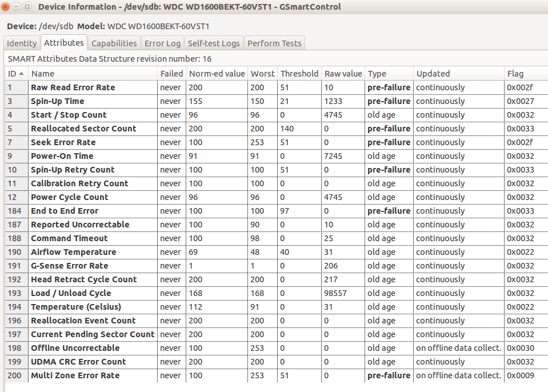This screenshot has height=392, width=548.
Task: Select the Reallocation Event Count row
Action: tap(276, 321)
